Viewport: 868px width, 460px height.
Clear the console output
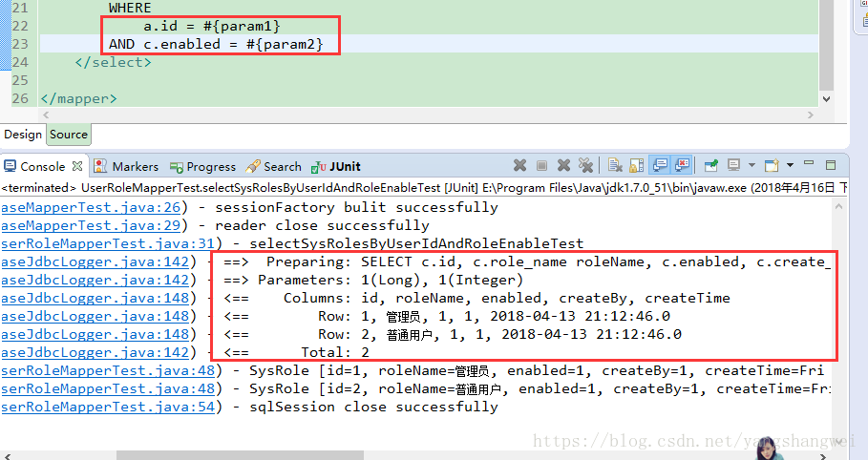616,166
